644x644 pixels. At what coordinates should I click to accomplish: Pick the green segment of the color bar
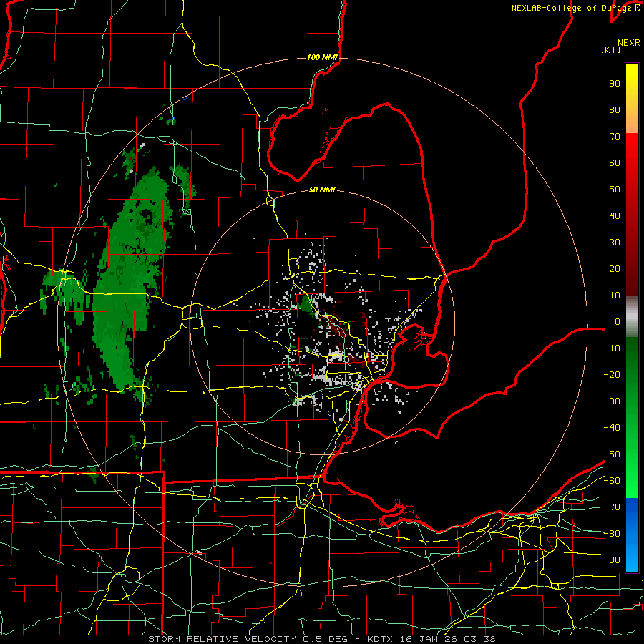point(632,417)
